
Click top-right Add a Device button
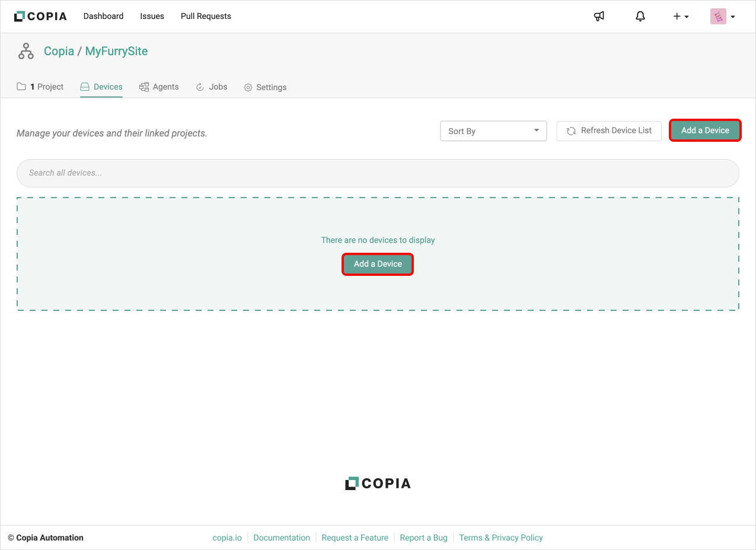[x=705, y=131]
